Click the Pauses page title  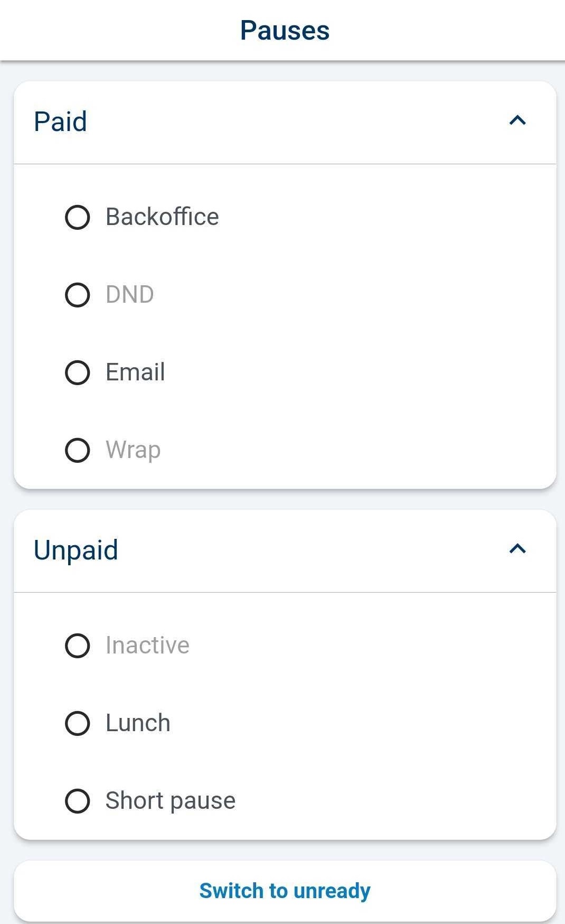tap(285, 30)
